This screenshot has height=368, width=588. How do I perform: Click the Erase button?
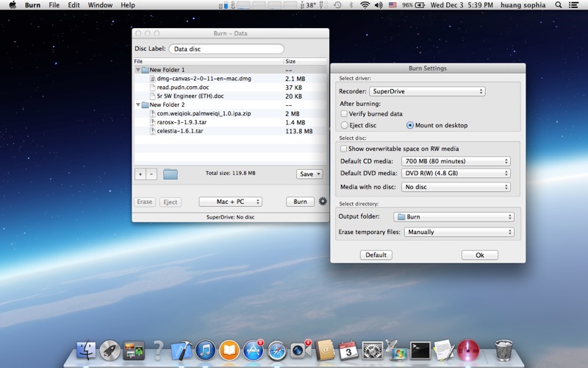point(144,202)
